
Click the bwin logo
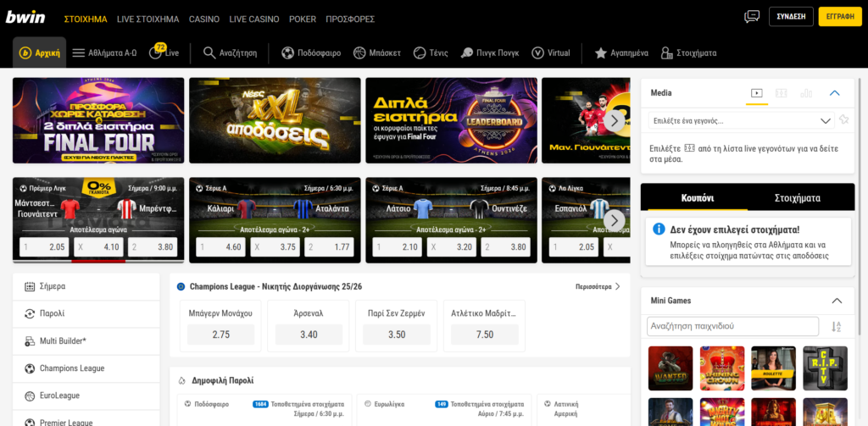[25, 18]
